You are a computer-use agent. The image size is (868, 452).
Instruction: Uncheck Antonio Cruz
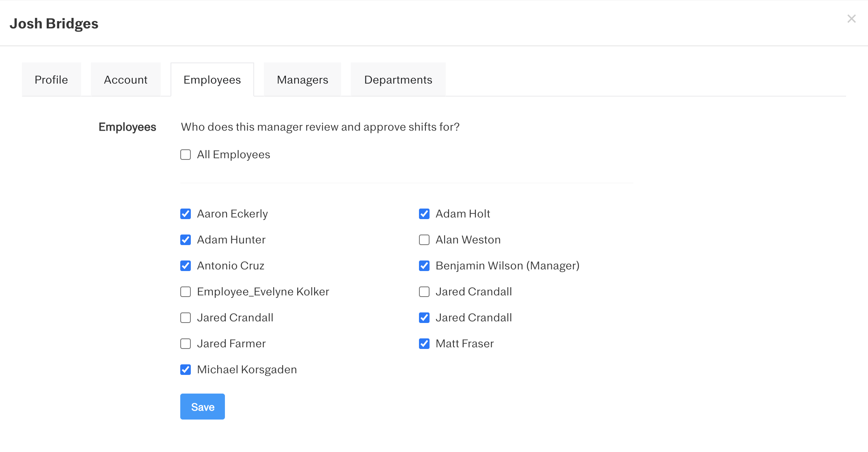[186, 266]
